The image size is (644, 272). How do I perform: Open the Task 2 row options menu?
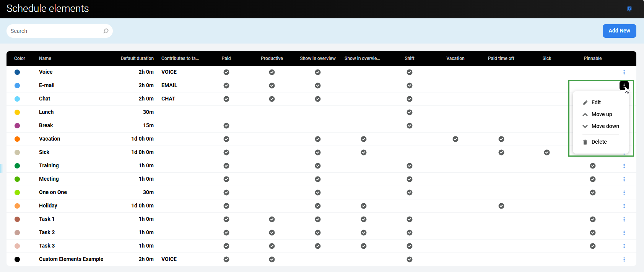[x=624, y=233]
